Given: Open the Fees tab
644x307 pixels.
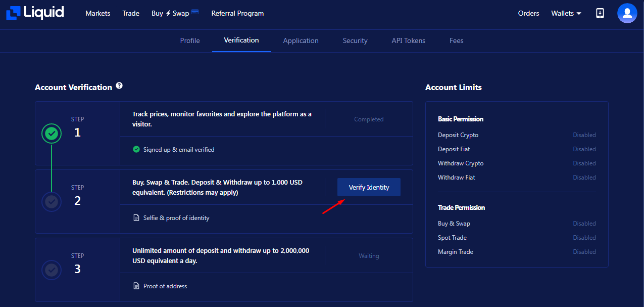Looking at the screenshot, I should click(457, 40).
